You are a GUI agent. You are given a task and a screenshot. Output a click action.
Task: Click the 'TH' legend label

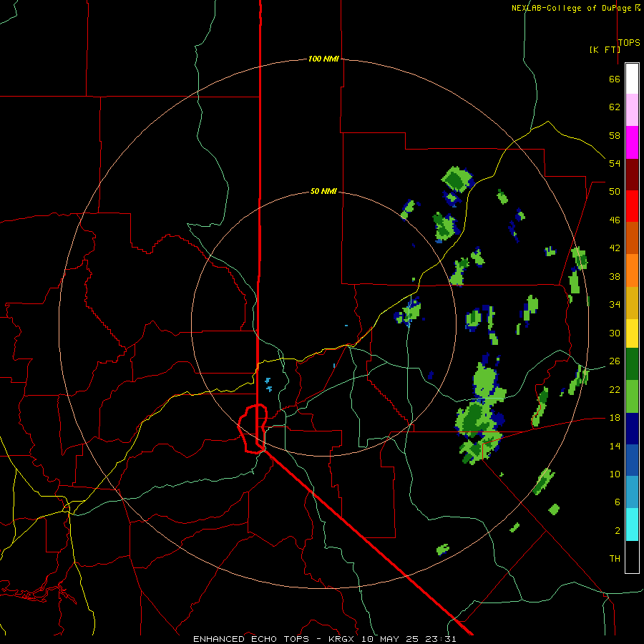pyautogui.click(x=615, y=559)
